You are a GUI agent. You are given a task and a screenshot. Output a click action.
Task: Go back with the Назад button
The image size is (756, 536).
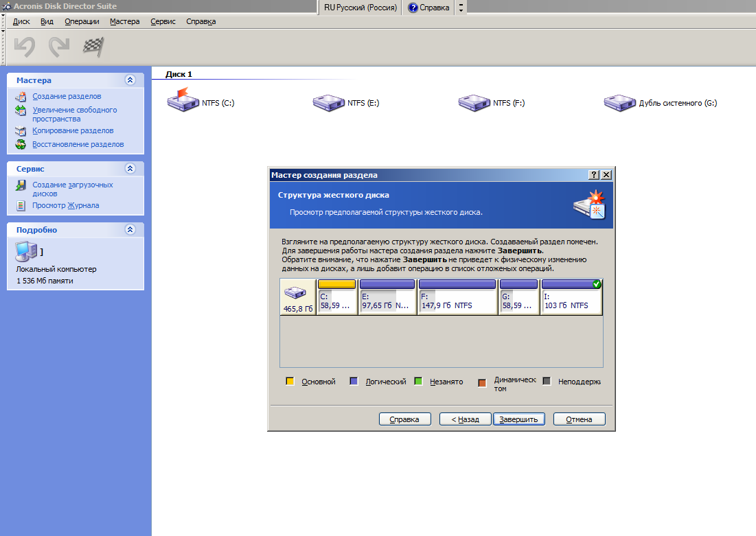(x=465, y=419)
